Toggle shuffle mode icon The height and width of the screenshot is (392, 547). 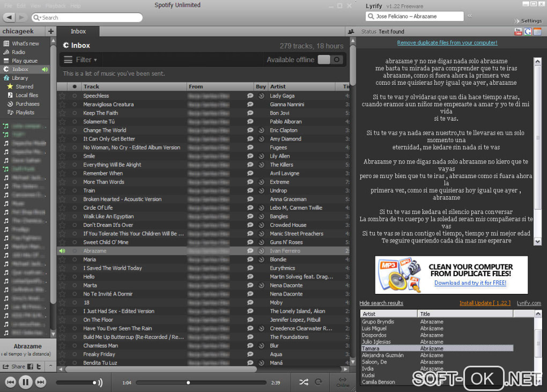point(304,382)
